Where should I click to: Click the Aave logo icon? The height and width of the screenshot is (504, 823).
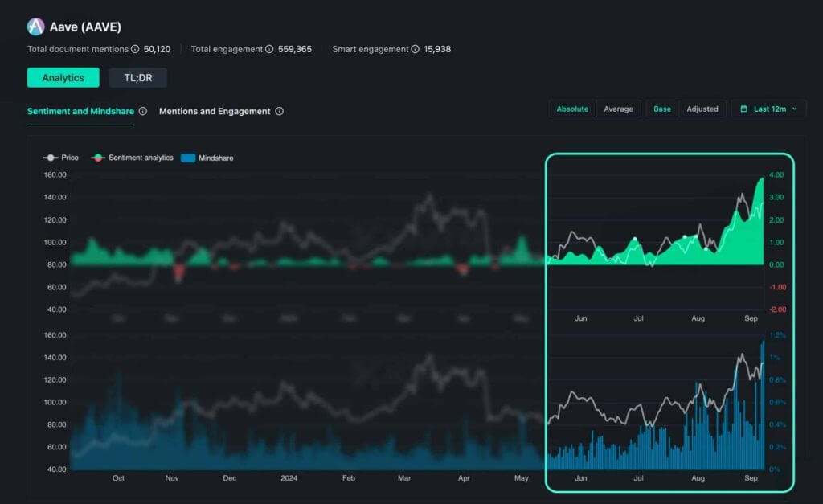35,27
